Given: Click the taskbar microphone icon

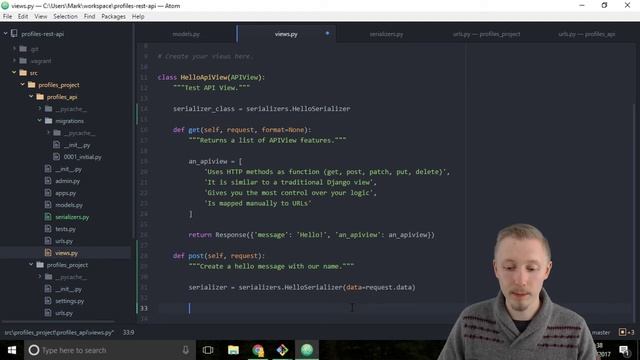Looking at the screenshot, I should click(x=185, y=350).
